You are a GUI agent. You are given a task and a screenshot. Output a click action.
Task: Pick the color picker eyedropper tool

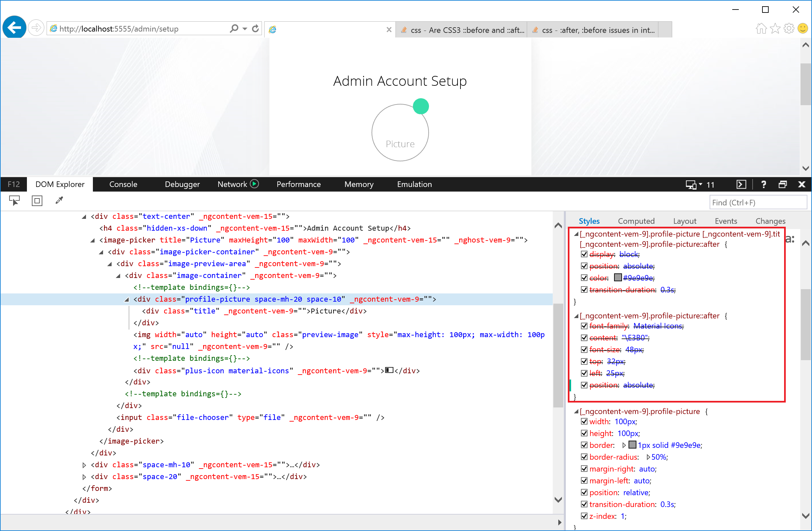pyautogui.click(x=59, y=200)
